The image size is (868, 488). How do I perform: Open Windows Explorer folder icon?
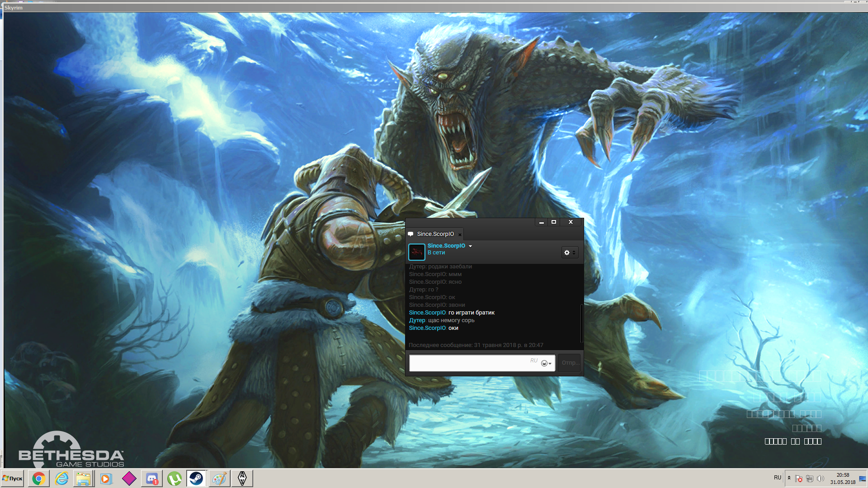83,479
